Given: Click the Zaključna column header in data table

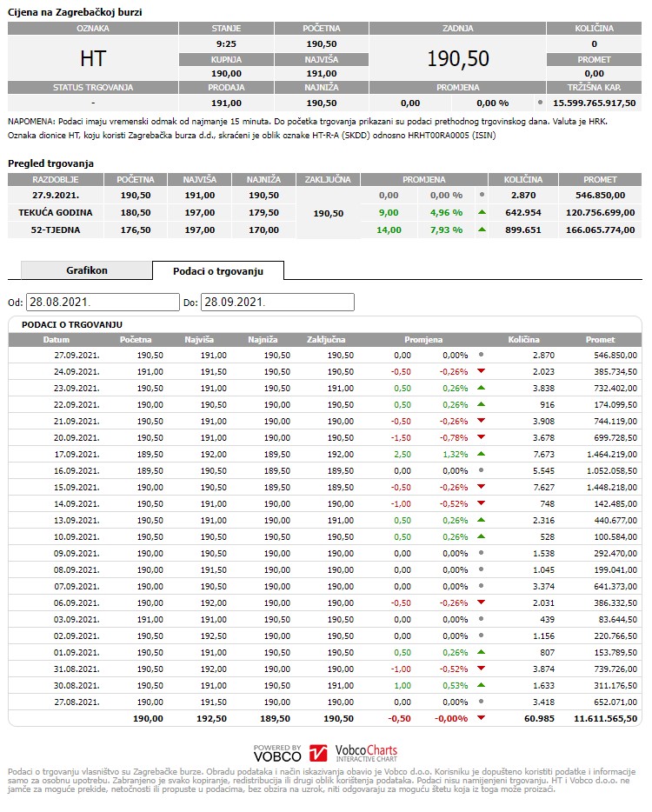Looking at the screenshot, I should tap(326, 340).
